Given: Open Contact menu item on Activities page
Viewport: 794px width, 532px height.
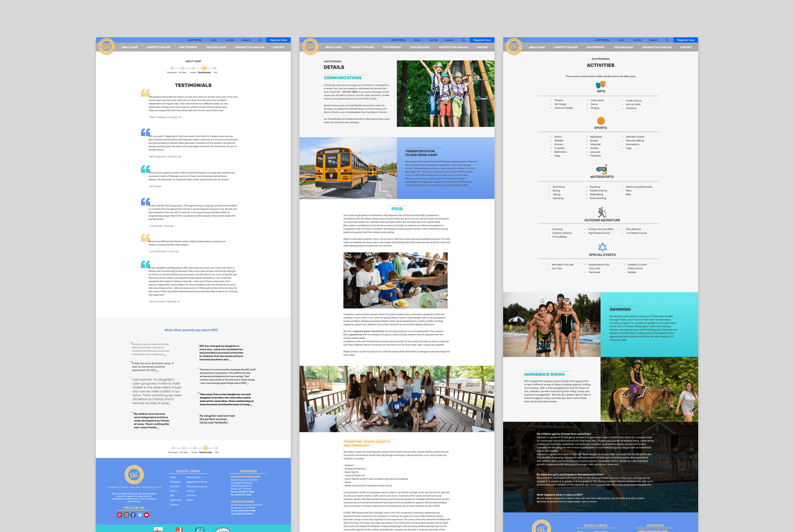Looking at the screenshot, I should click(x=686, y=47).
